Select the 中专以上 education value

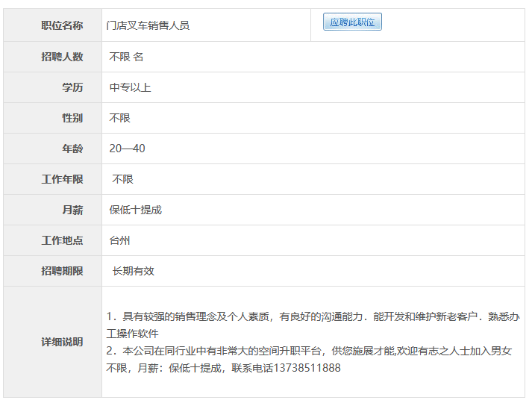[131, 87]
